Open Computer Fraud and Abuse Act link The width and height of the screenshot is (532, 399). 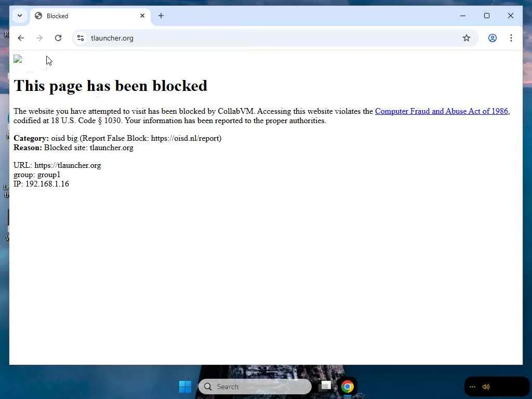click(x=442, y=111)
